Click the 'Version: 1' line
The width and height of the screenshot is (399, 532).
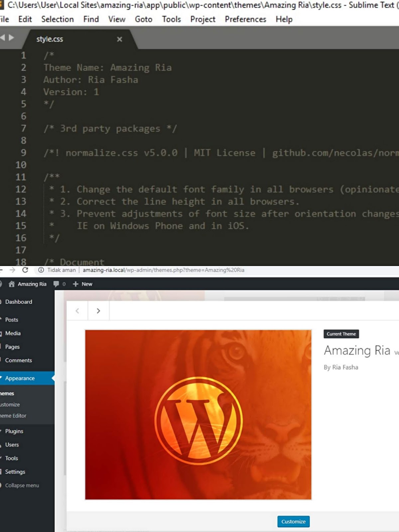coord(71,92)
